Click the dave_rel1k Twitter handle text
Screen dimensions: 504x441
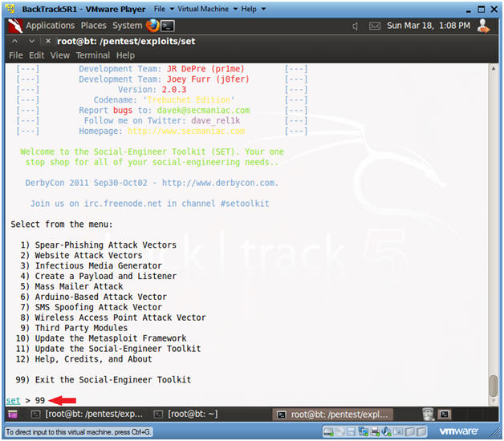(216, 120)
